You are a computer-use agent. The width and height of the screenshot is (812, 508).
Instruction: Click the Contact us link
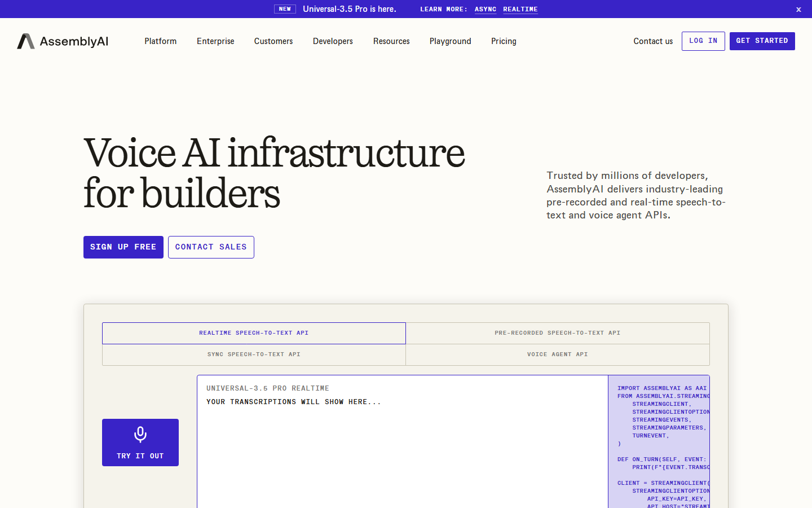pos(653,41)
